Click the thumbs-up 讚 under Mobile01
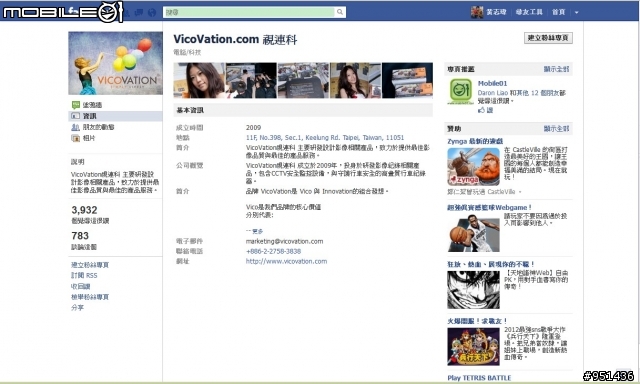This screenshot has width=640, height=384. coord(485,110)
